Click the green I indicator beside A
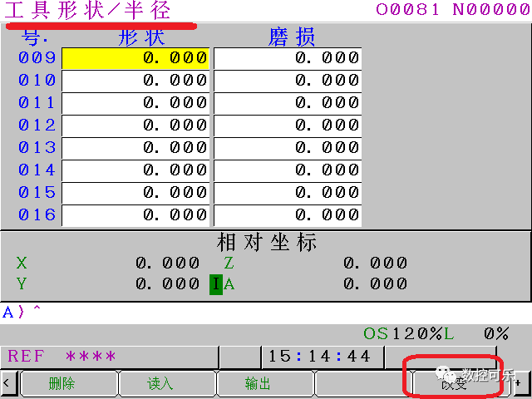 [x=216, y=284]
